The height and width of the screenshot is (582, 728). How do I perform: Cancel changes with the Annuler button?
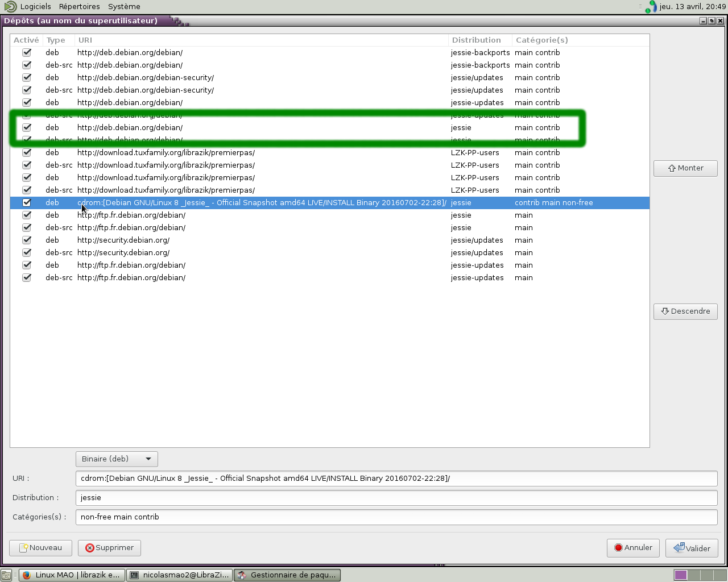click(x=633, y=548)
